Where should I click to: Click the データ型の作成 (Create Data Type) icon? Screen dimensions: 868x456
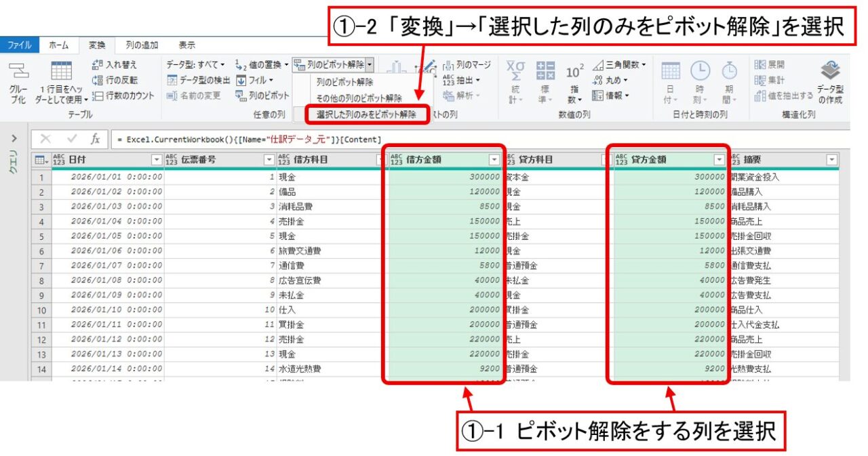[829, 71]
